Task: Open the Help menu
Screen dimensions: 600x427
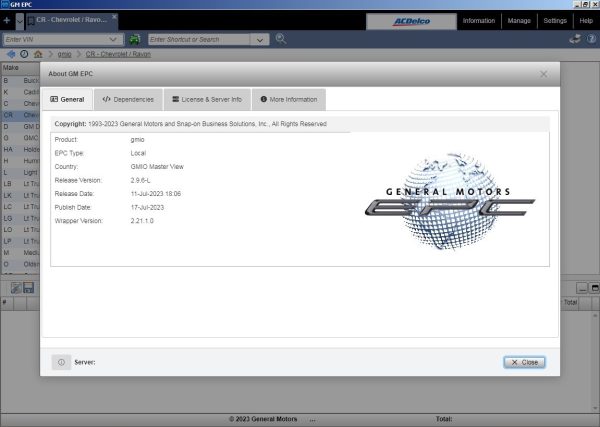Action: [586, 21]
